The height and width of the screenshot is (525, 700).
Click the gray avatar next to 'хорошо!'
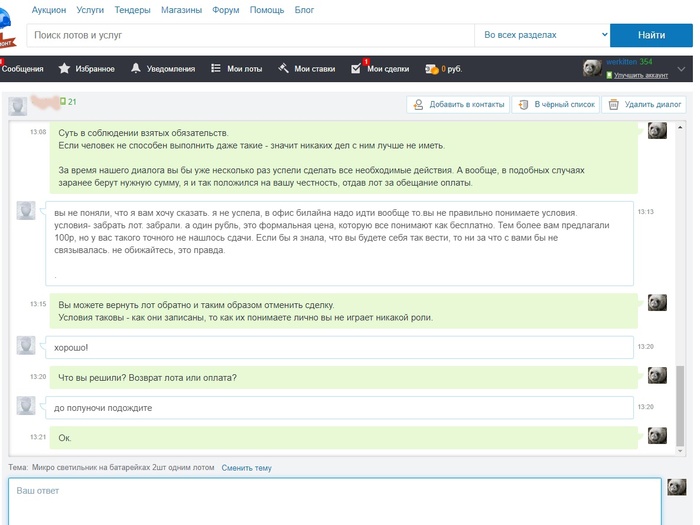point(26,346)
